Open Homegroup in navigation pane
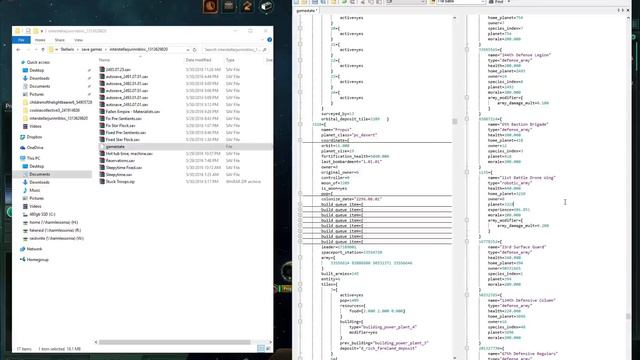Screen dimensions: 640x360 pos(38,260)
